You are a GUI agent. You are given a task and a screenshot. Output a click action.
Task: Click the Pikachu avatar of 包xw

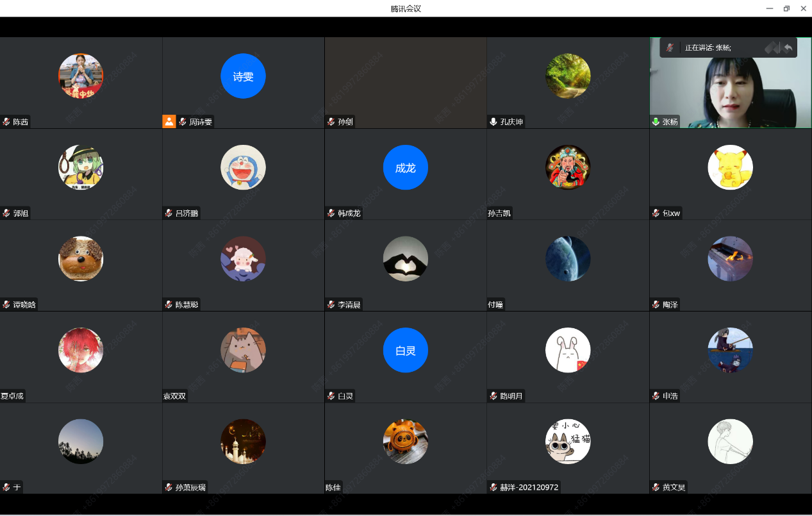(x=730, y=168)
